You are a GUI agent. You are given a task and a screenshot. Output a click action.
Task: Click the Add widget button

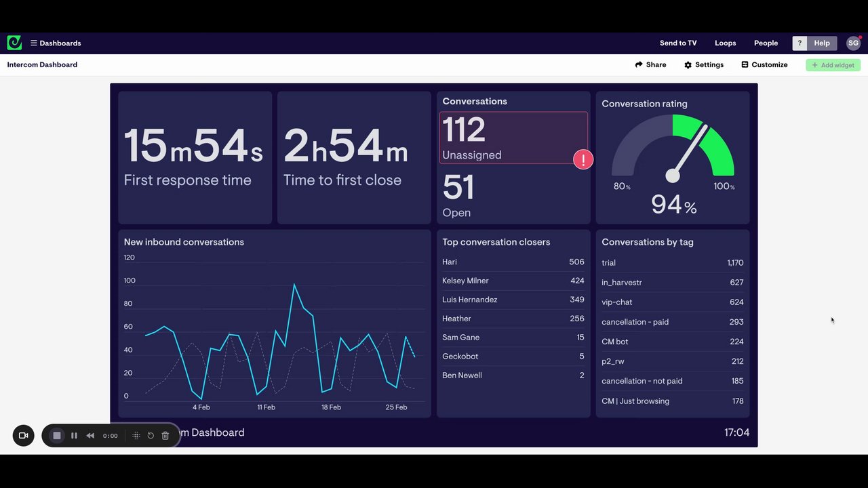833,65
